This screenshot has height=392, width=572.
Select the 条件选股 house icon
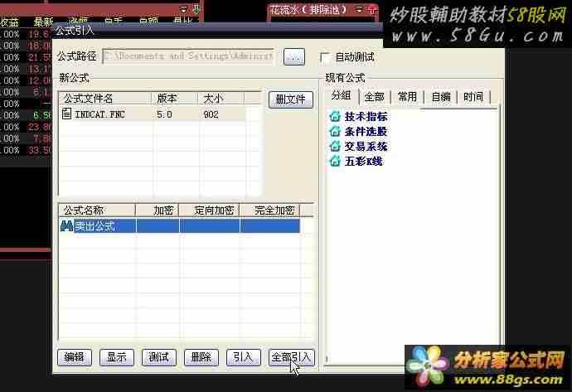[335, 131]
